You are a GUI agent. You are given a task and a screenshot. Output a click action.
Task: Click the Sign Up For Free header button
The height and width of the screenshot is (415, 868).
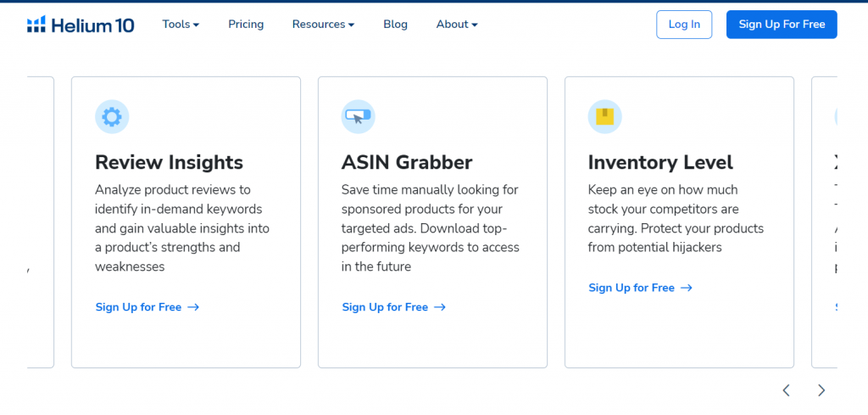(x=782, y=25)
